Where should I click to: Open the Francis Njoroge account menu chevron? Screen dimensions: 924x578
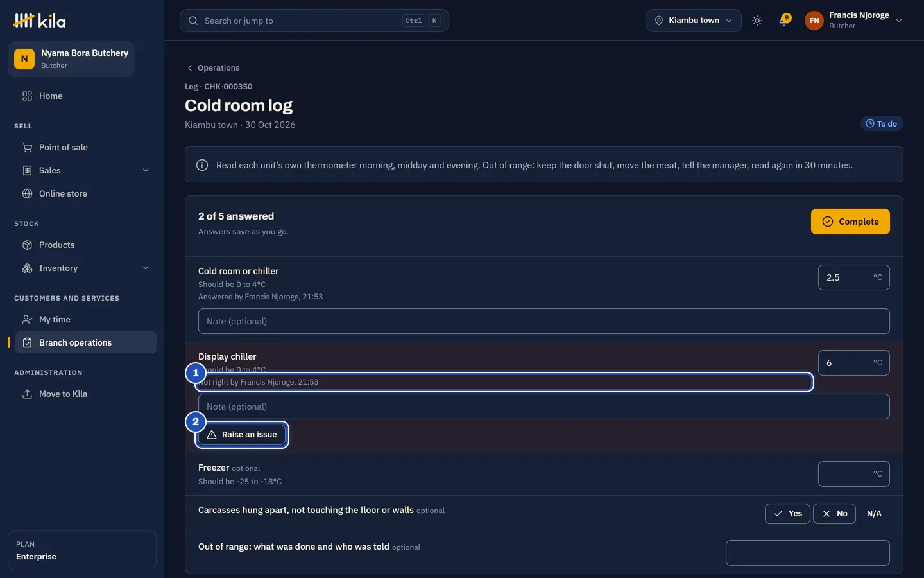click(x=899, y=21)
